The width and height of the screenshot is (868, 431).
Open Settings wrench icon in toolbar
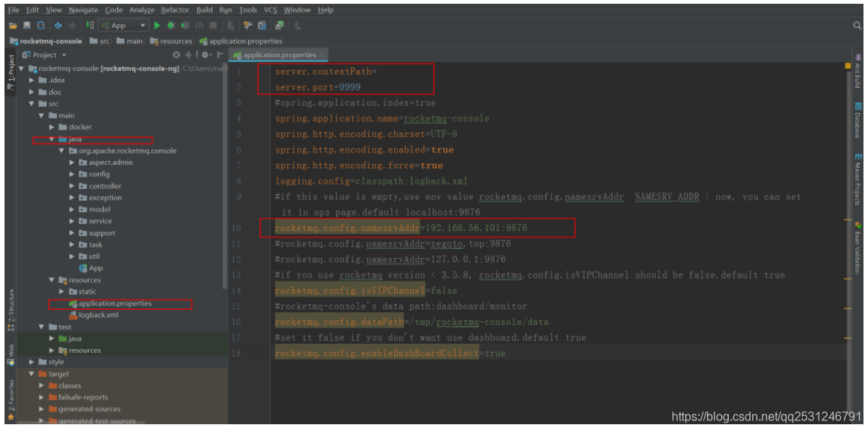[x=247, y=26]
